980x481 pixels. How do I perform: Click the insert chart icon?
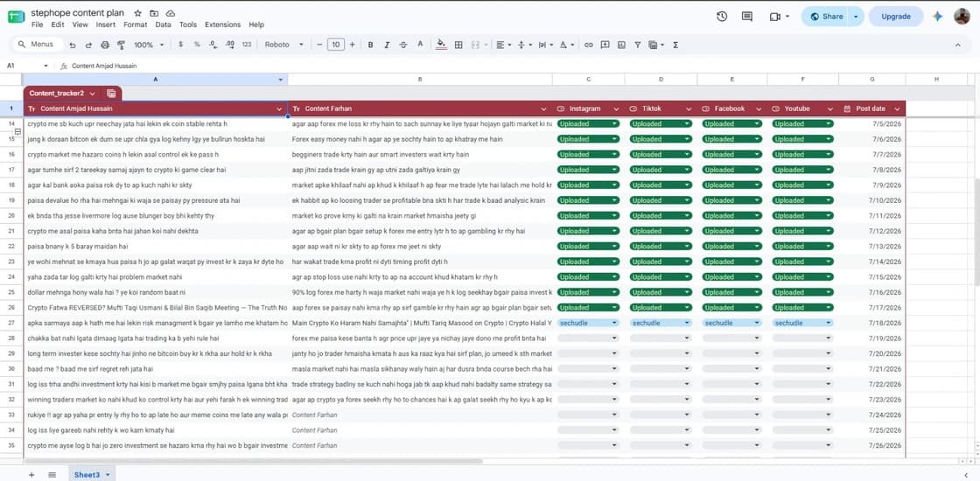pyautogui.click(x=621, y=45)
